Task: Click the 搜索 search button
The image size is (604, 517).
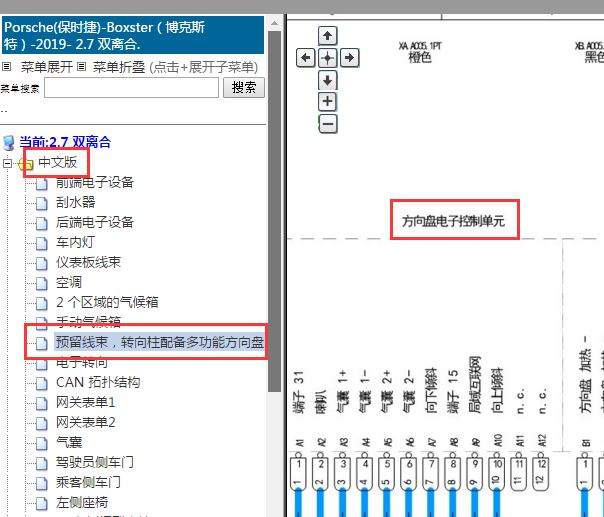Action: 244,87
